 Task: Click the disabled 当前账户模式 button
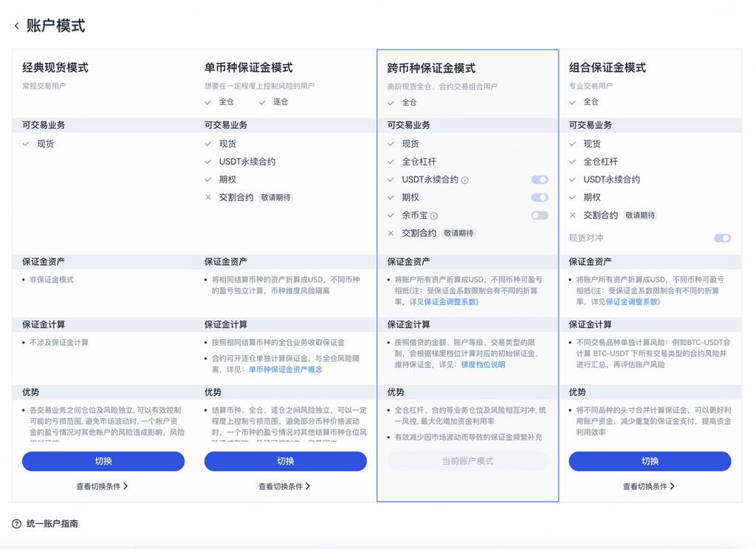pyautogui.click(x=467, y=461)
